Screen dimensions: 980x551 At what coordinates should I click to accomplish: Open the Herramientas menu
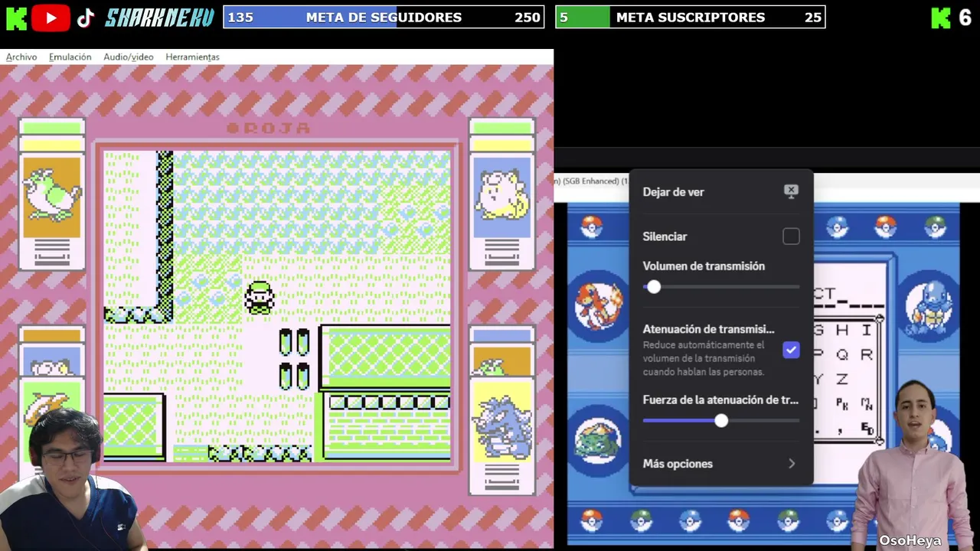point(192,57)
